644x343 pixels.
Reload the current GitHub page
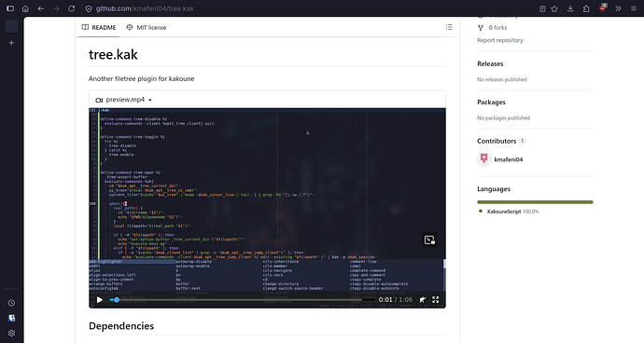[x=72, y=8]
